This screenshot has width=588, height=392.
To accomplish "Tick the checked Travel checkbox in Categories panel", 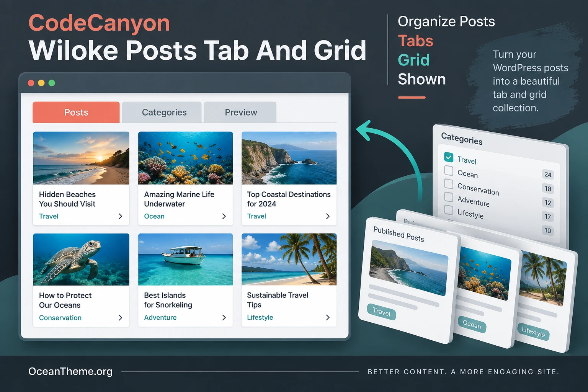I will tap(449, 157).
